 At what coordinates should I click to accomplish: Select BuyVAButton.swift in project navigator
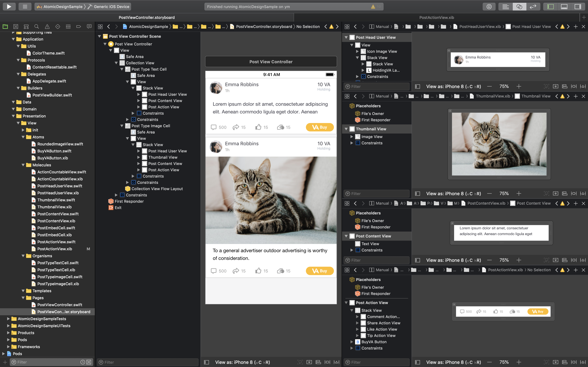click(54, 151)
